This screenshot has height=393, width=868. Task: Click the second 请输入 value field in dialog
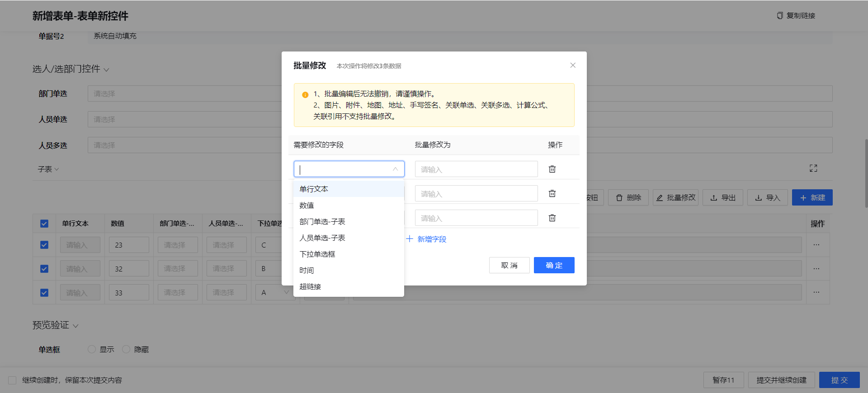(x=476, y=193)
